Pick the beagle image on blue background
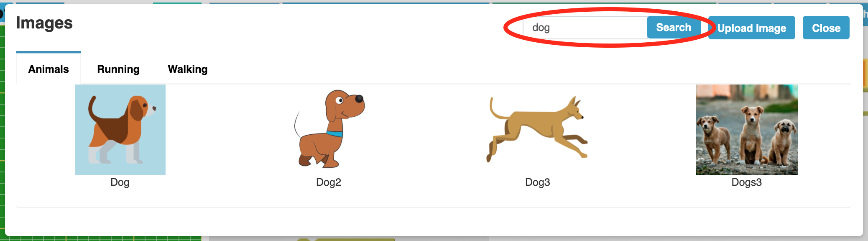This screenshot has width=868, height=241. click(120, 130)
